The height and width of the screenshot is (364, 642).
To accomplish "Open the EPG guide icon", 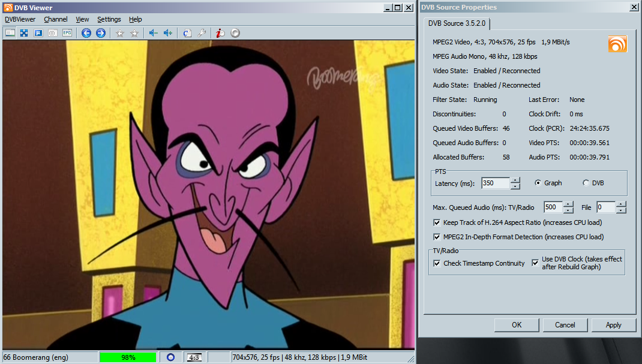I will click(x=67, y=33).
